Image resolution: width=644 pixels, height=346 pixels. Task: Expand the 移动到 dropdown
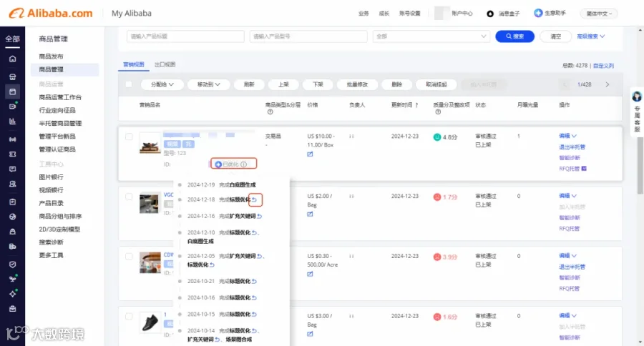(208, 84)
